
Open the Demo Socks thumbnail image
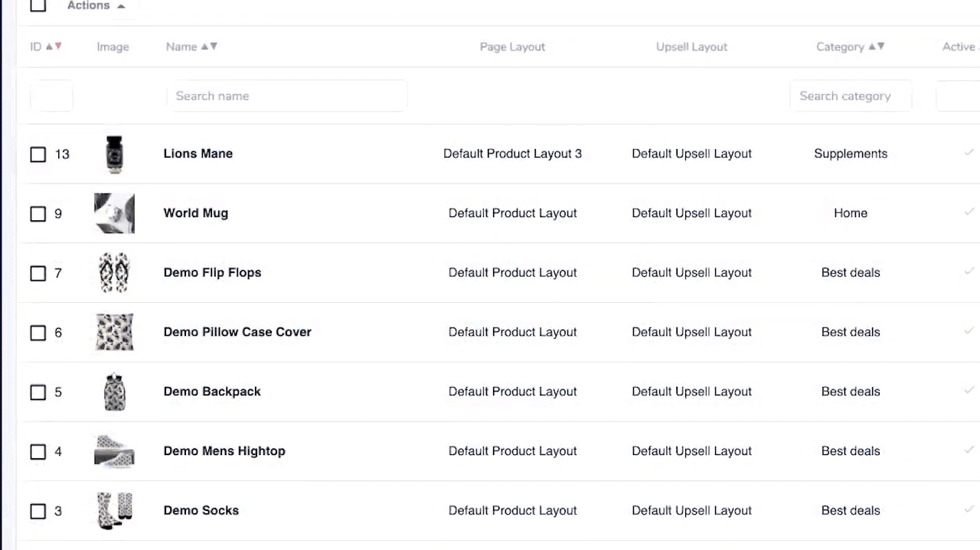click(x=114, y=510)
